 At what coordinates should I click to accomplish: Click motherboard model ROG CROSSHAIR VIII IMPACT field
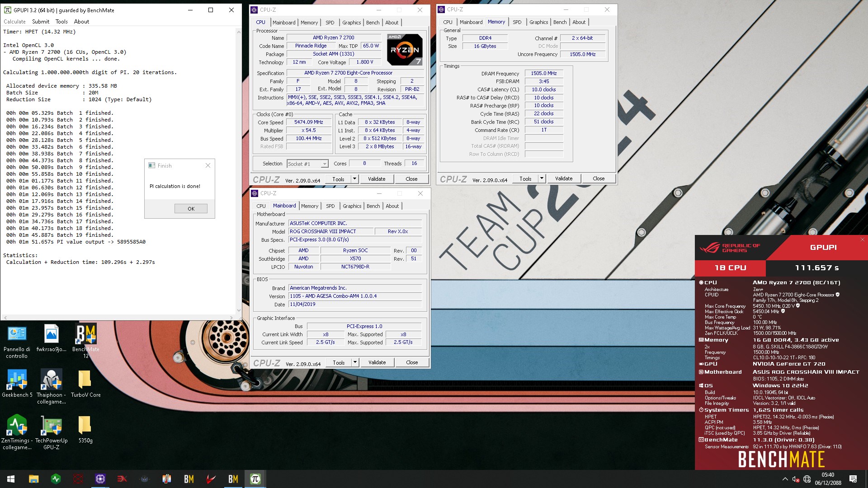click(x=331, y=231)
